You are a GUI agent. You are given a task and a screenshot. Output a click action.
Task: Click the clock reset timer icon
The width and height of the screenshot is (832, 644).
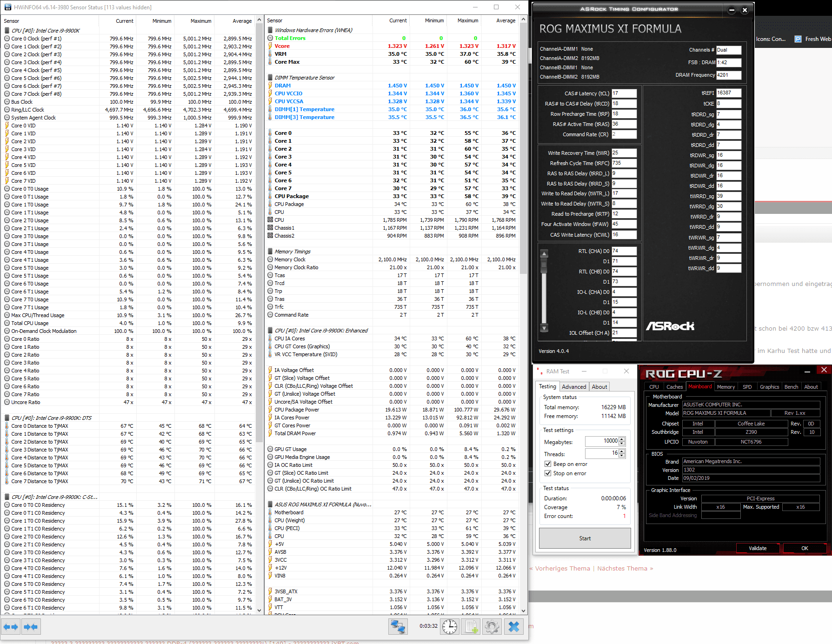(x=450, y=626)
